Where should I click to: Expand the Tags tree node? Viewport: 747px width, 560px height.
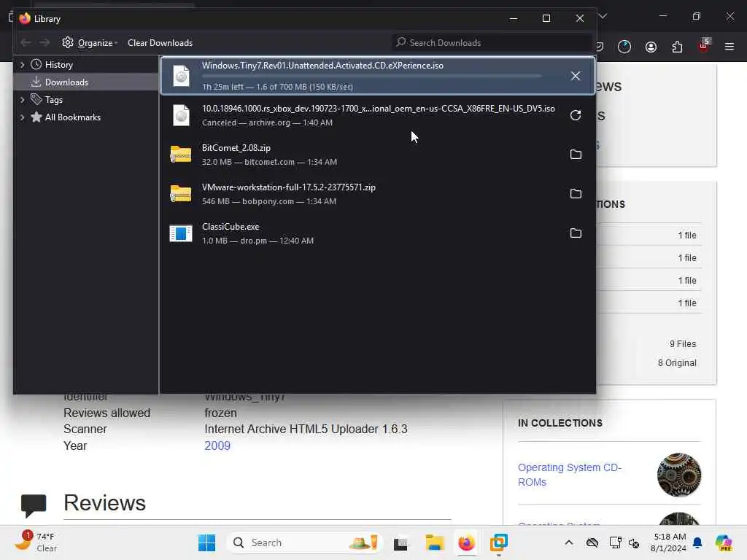[x=22, y=100]
